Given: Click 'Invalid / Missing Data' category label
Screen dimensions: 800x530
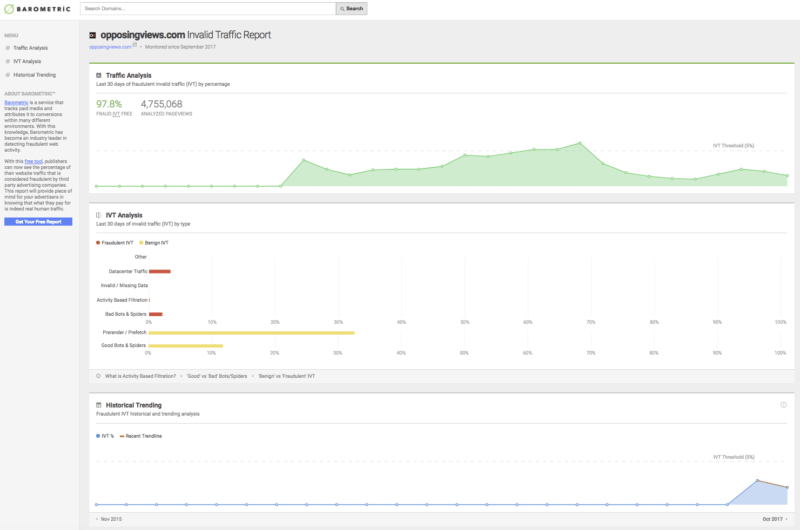Looking at the screenshot, I should click(x=124, y=286).
